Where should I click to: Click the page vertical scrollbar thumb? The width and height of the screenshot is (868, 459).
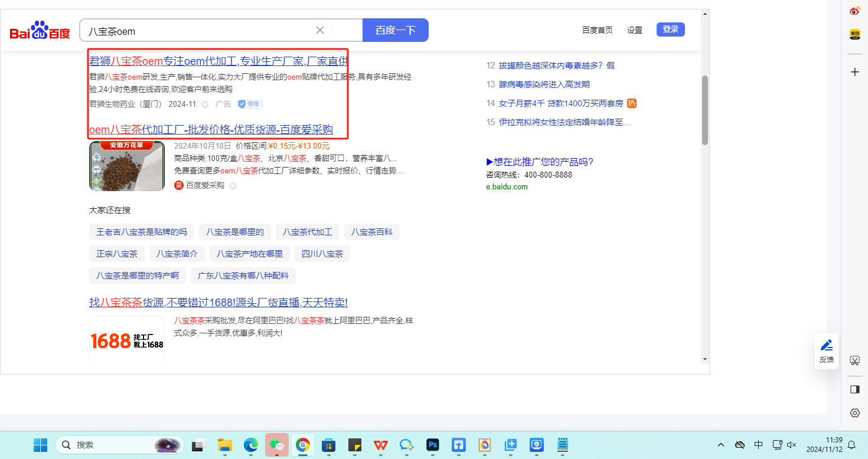[704, 110]
